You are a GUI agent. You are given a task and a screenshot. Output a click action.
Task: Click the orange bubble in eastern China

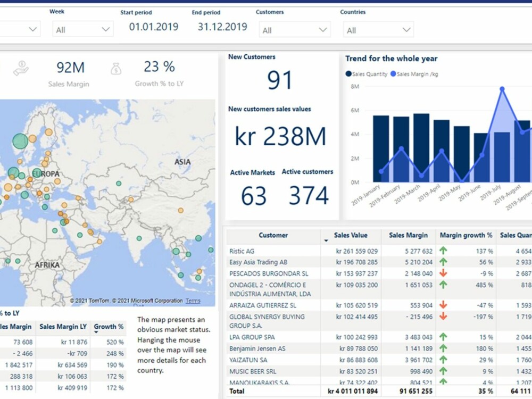pos(181,210)
